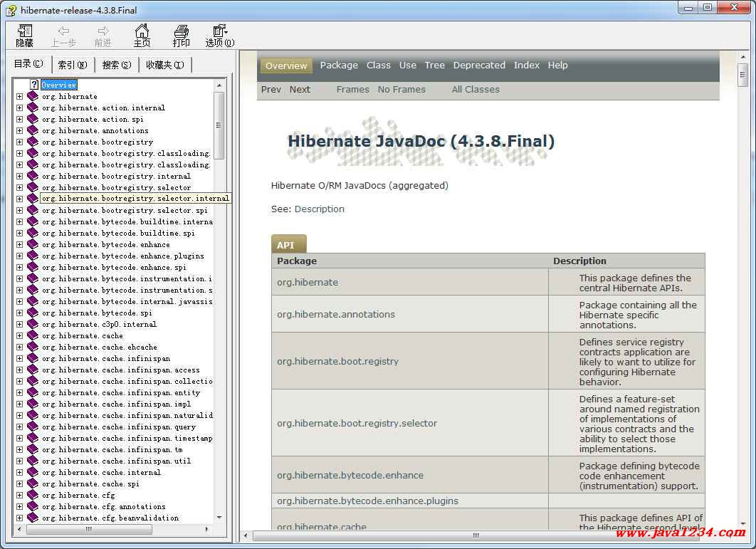Select the highlighted Overview item in the tree
756x549 pixels.
[59, 85]
